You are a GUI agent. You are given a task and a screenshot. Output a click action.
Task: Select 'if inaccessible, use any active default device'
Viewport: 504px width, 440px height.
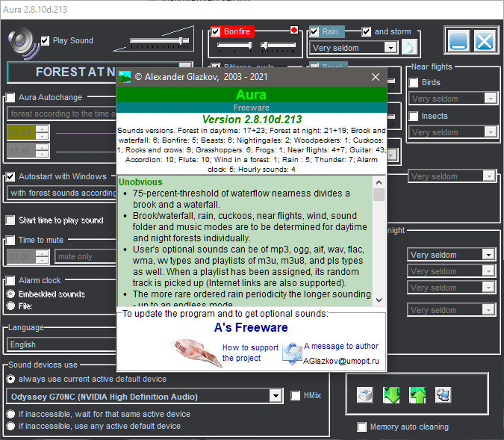10,426
